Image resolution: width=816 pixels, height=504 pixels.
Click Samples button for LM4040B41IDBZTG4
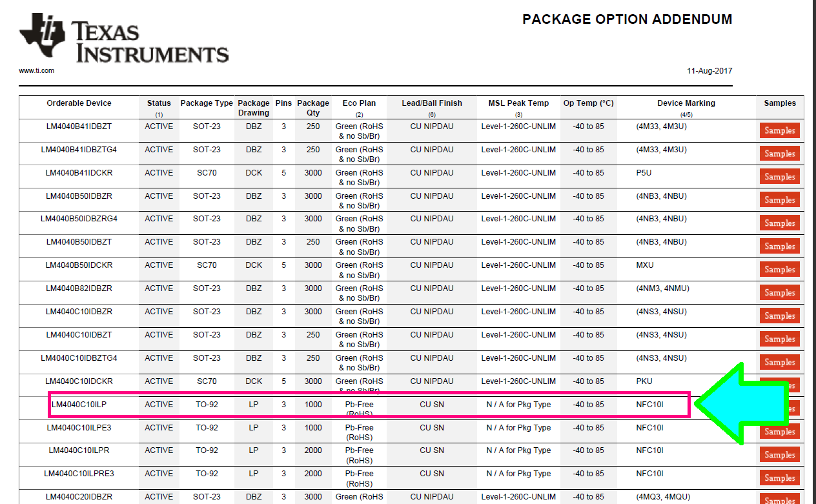[x=780, y=154]
